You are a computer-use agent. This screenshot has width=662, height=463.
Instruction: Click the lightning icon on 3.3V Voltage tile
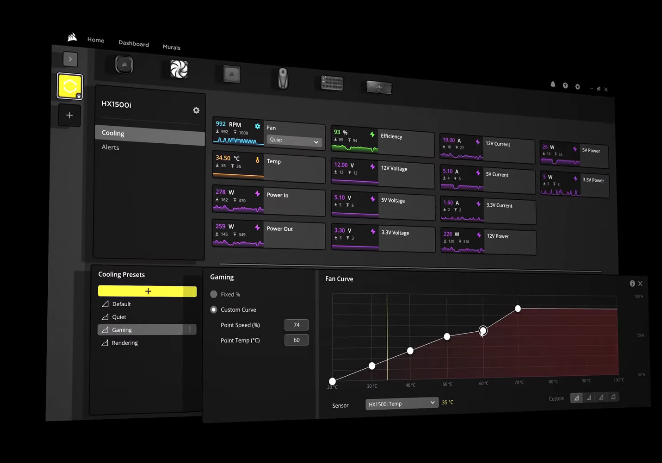click(373, 231)
